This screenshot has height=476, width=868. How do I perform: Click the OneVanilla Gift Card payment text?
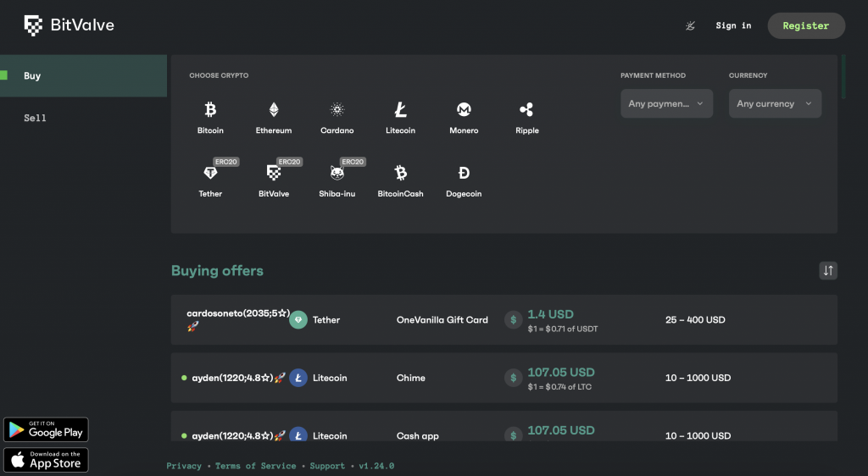pos(442,319)
